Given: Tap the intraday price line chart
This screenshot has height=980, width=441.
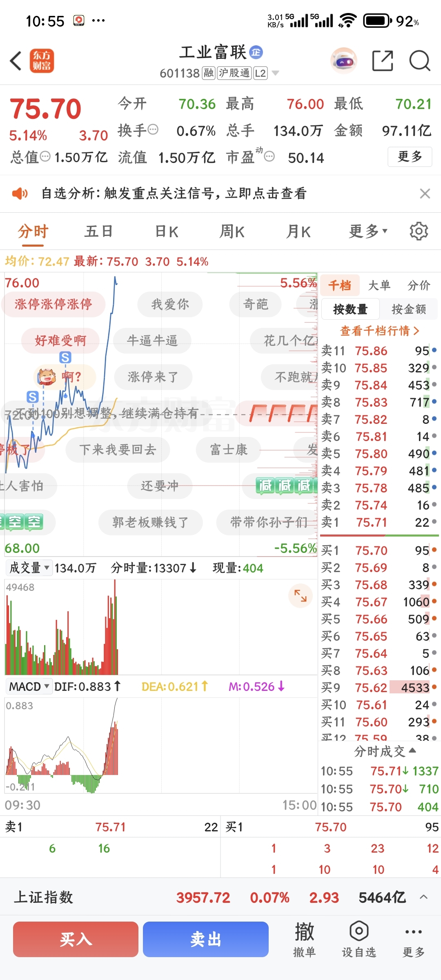Looking at the screenshot, I should pos(161,414).
